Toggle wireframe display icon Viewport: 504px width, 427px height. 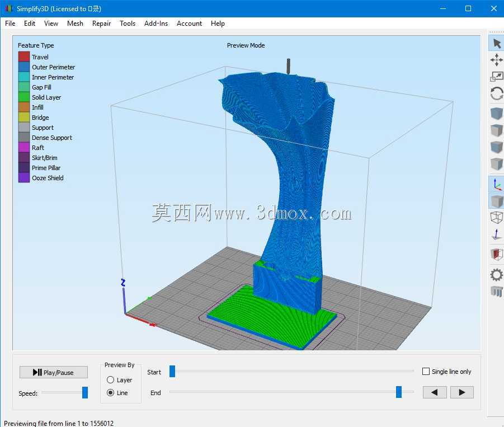pos(497,218)
